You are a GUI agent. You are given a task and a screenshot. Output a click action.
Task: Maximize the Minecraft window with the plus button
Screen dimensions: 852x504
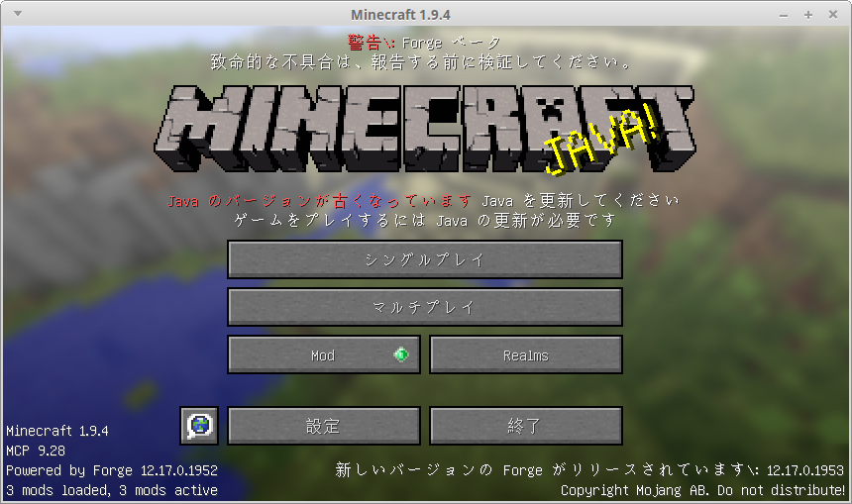808,15
